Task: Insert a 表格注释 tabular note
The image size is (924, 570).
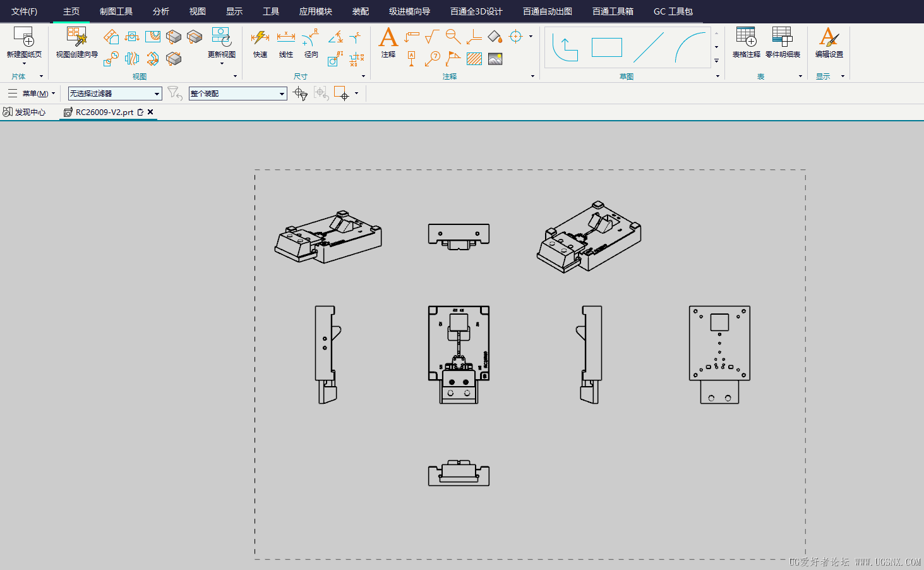Action: (746, 37)
